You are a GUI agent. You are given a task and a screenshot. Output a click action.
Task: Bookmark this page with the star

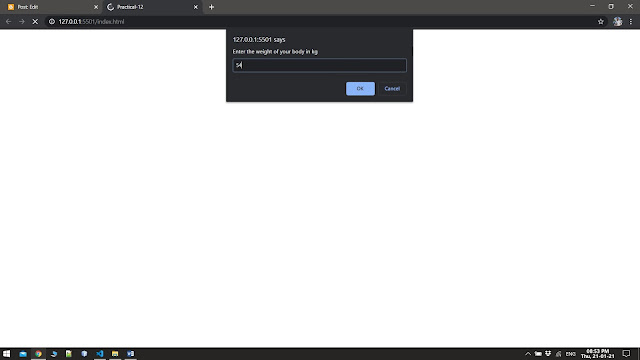(x=600, y=22)
